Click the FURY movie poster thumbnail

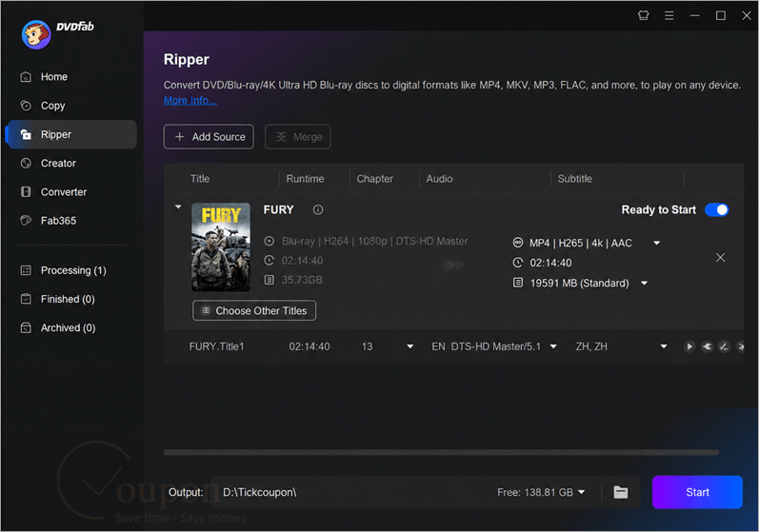(x=221, y=246)
